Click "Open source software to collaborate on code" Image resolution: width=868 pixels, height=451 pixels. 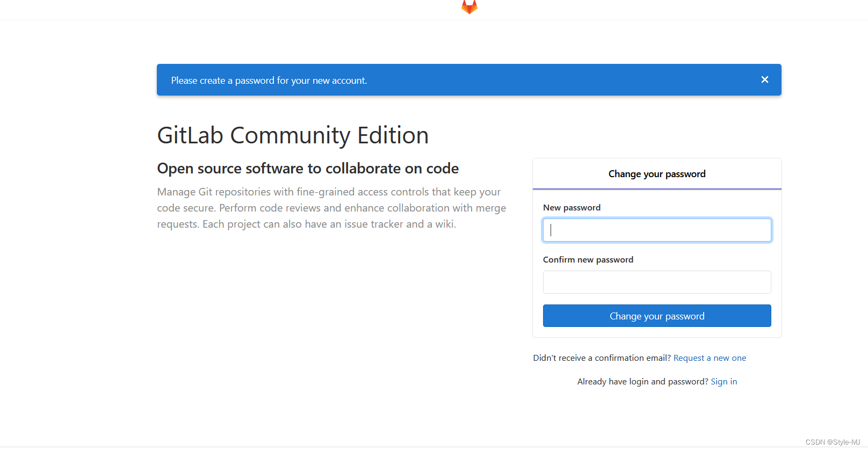(x=308, y=169)
